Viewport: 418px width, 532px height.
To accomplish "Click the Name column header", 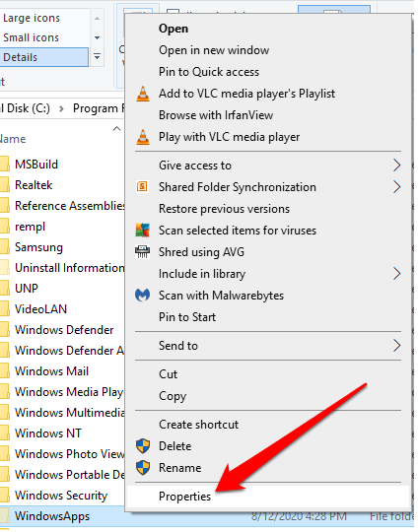I will pyautogui.click(x=13, y=139).
